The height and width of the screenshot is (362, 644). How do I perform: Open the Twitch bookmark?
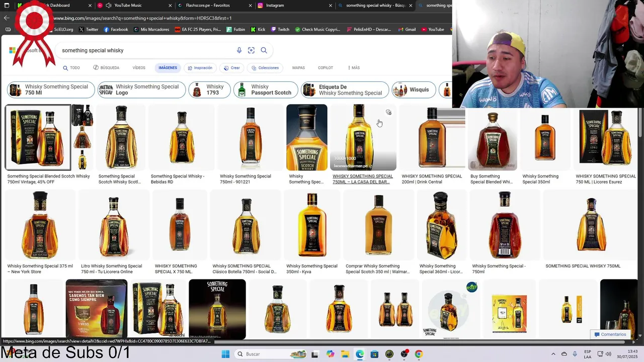pos(280,29)
